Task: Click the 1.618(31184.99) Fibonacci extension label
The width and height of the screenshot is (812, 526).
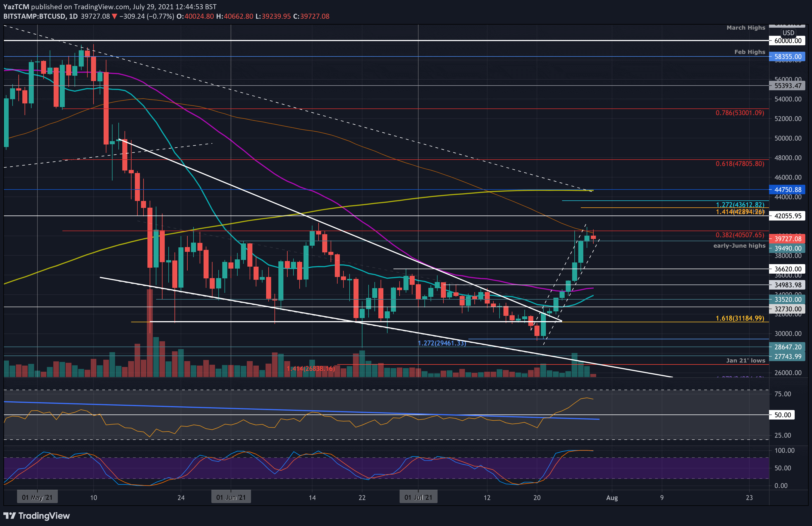Action: [x=740, y=318]
